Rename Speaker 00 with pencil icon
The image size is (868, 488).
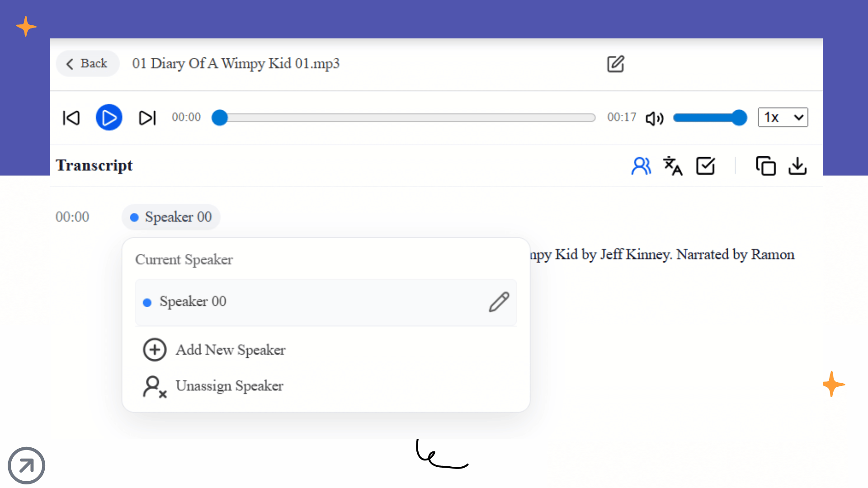(499, 302)
